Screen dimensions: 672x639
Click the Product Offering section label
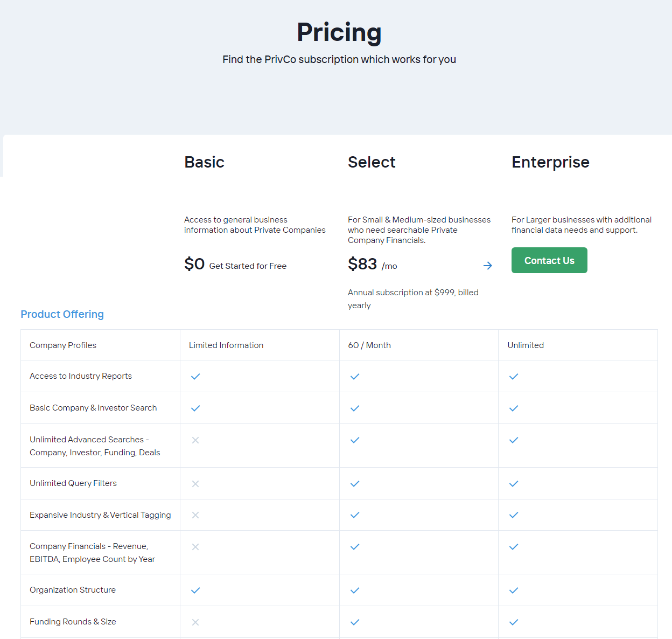coord(62,314)
